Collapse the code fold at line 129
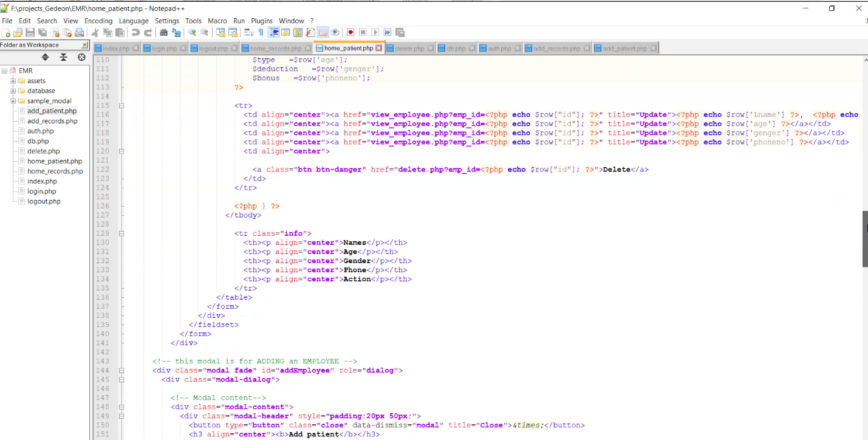 (x=121, y=233)
